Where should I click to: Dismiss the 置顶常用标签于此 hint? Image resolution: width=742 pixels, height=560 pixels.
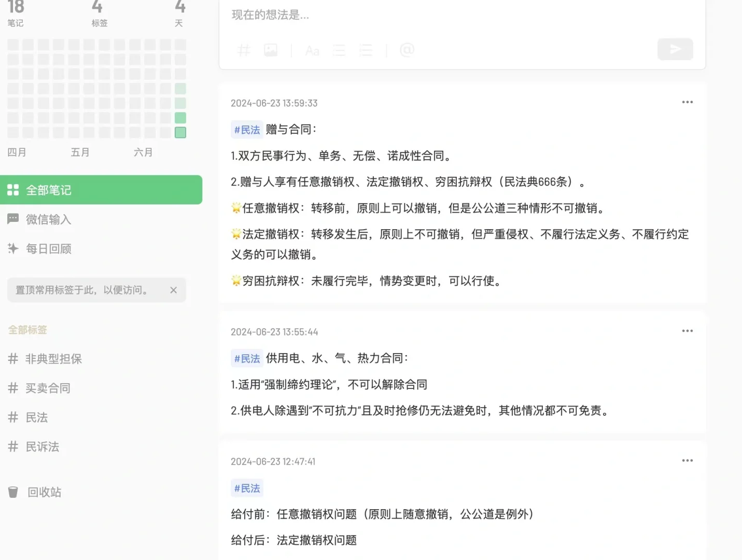tap(174, 290)
